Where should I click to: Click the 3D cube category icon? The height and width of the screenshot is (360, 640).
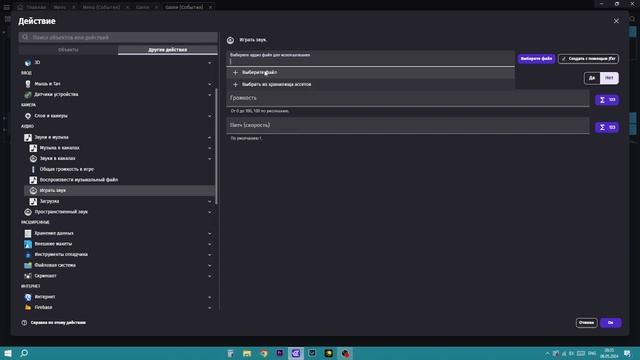coord(28,62)
